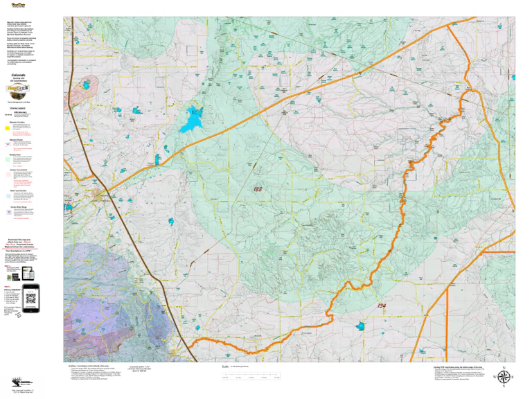Image resolution: width=532 pixels, height=399 pixels.
Task: Click the round HuntData emblem under Colorado
Action: coord(18,92)
